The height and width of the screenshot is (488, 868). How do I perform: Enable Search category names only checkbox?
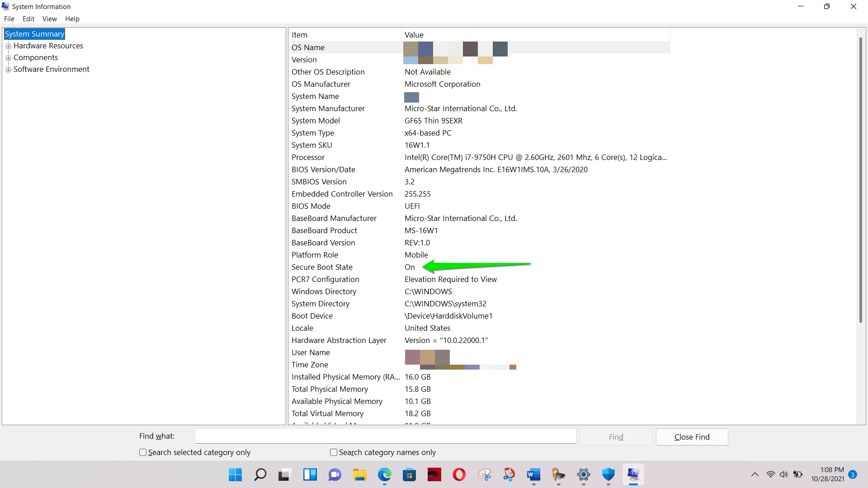coord(333,452)
